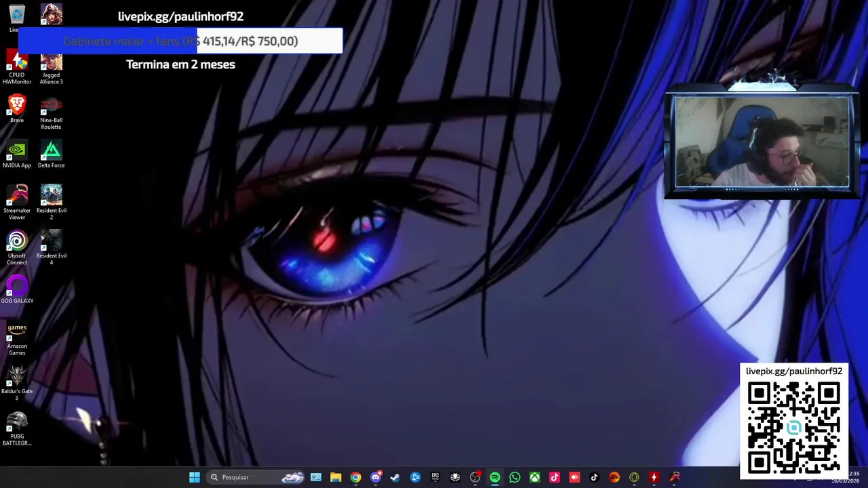This screenshot has width=868, height=488.
Task: Click the LivePix QR code
Action: (794, 428)
